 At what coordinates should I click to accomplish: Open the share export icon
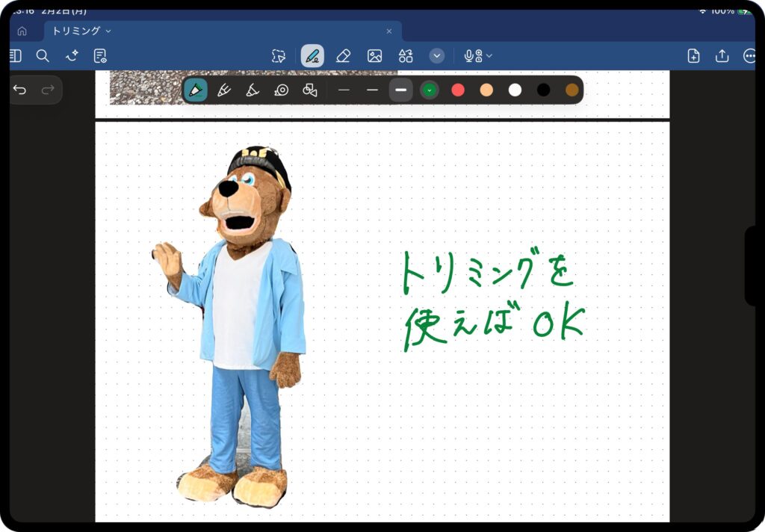(722, 56)
